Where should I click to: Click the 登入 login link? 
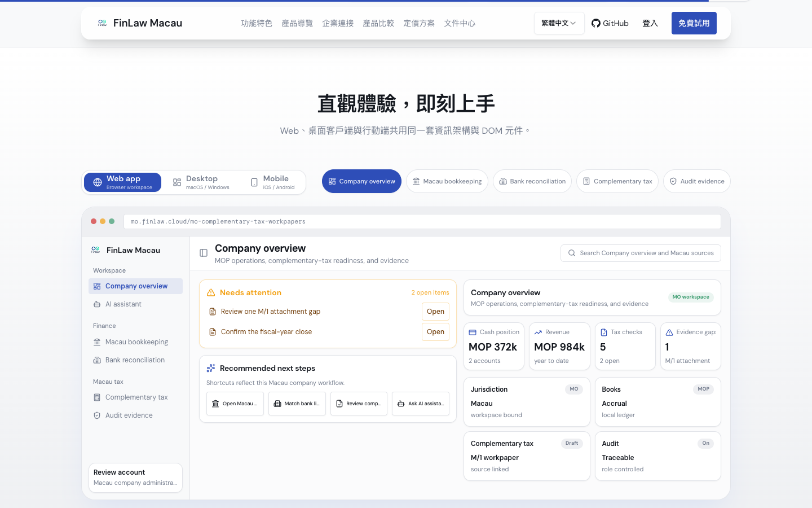(x=650, y=23)
